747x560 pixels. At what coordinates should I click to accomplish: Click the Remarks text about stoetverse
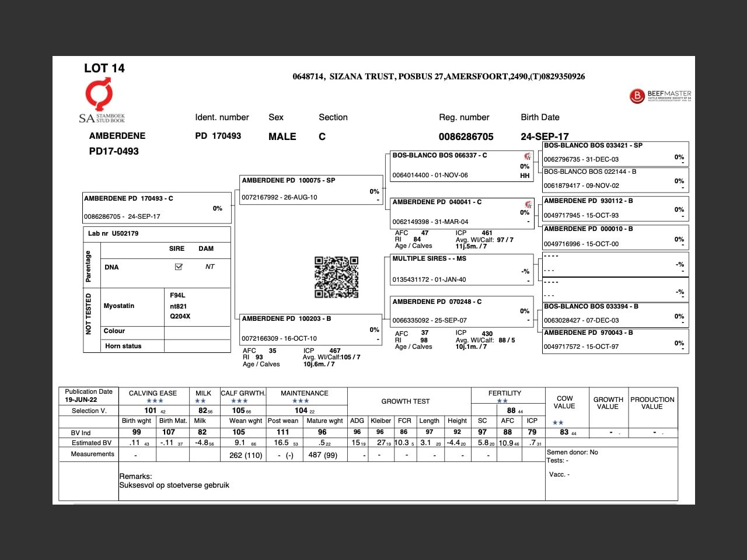174,485
